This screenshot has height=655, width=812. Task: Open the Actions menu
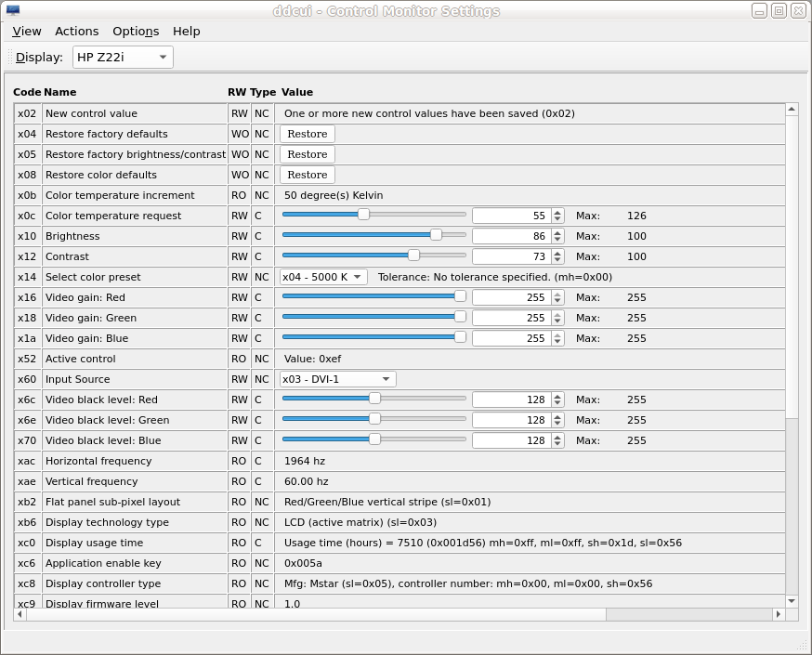tap(76, 31)
